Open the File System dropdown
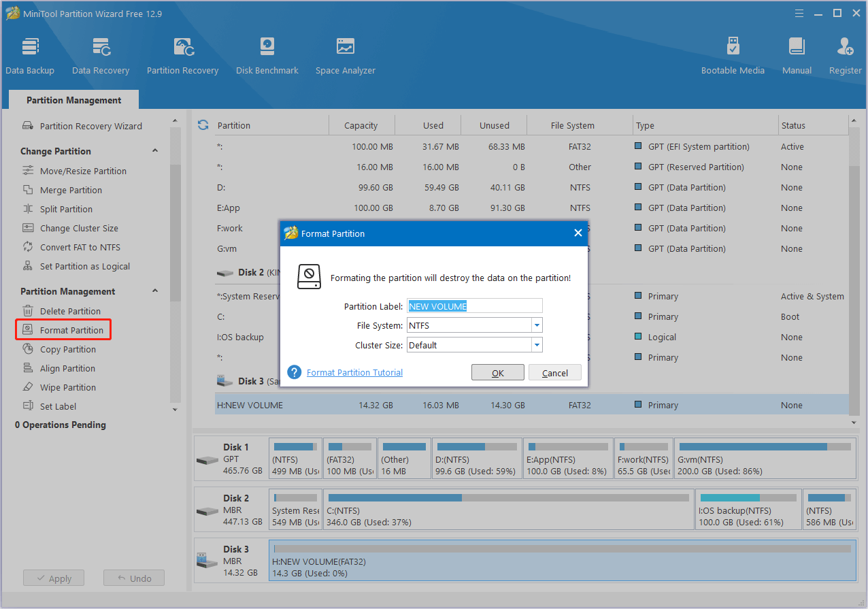 click(537, 325)
